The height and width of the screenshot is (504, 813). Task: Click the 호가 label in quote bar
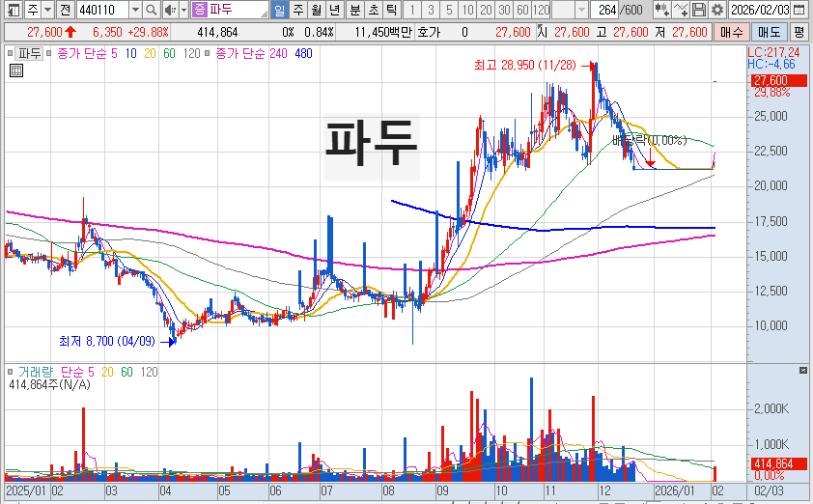[x=429, y=32]
